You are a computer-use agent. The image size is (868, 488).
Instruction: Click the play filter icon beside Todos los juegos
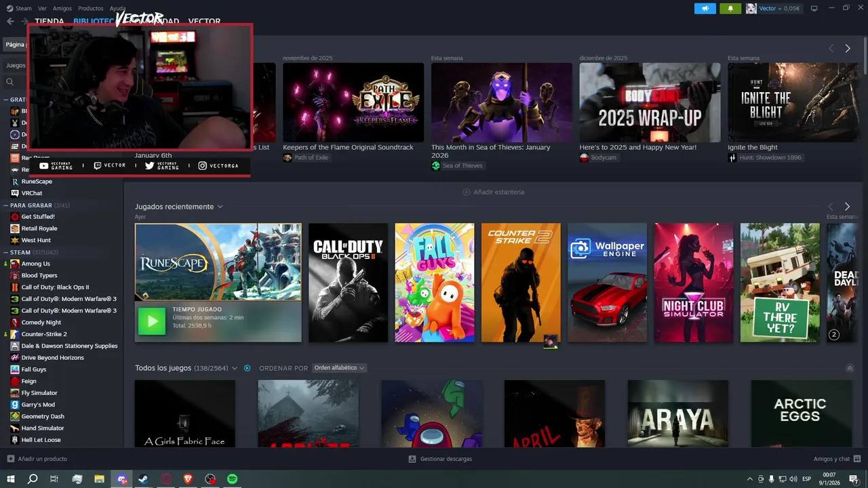pos(248,368)
